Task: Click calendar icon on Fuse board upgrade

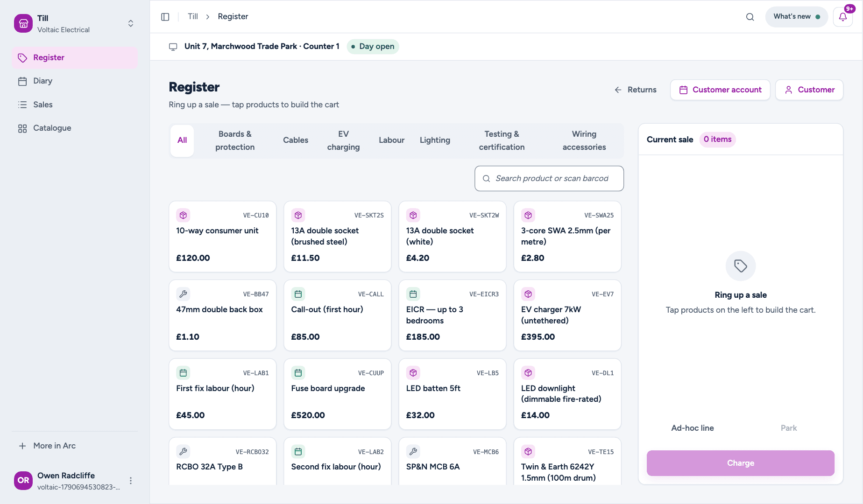Action: (298, 373)
